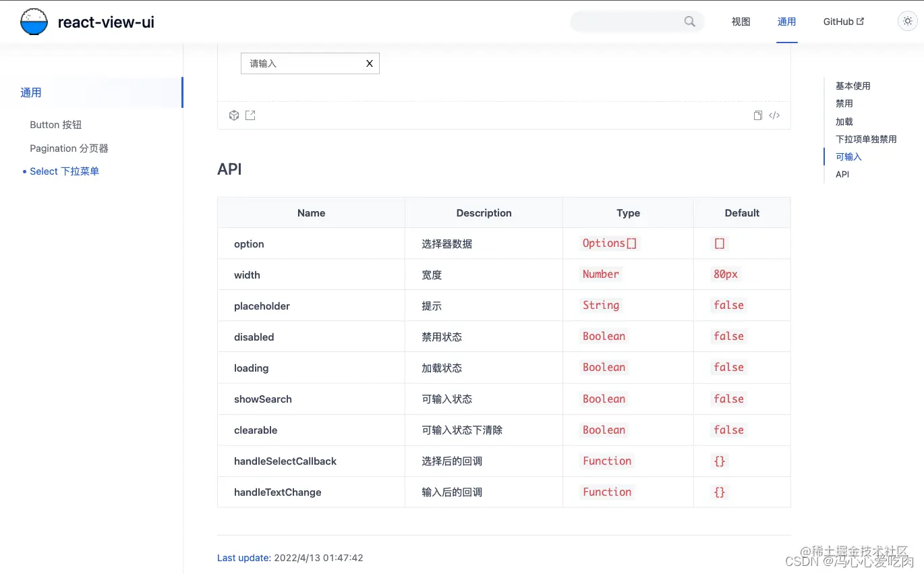
Task: Click the API section heading
Action: [x=229, y=169]
